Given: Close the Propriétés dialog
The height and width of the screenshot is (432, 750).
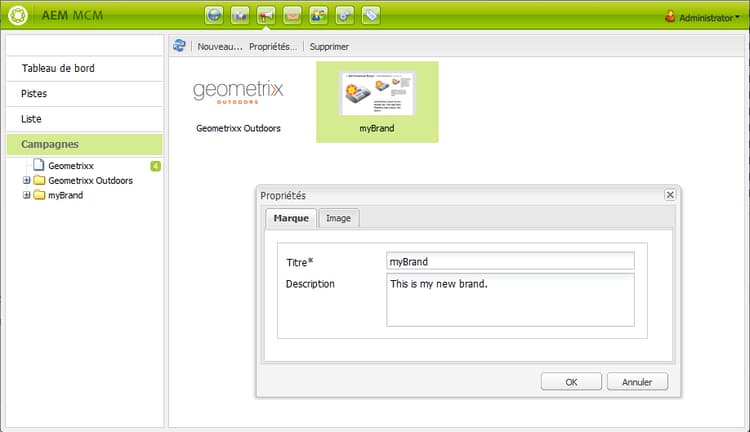Looking at the screenshot, I should point(670,195).
